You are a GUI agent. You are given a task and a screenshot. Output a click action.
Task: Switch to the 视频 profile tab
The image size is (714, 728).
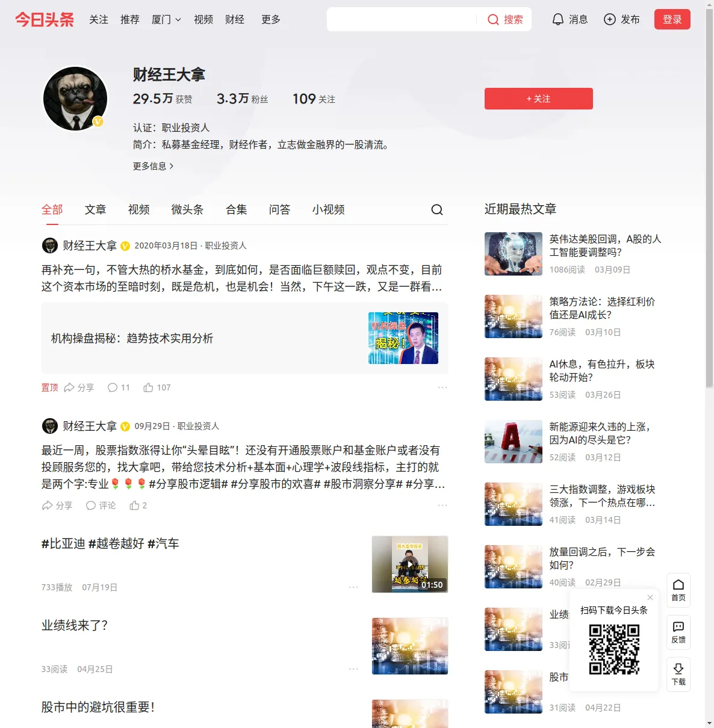pyautogui.click(x=139, y=209)
